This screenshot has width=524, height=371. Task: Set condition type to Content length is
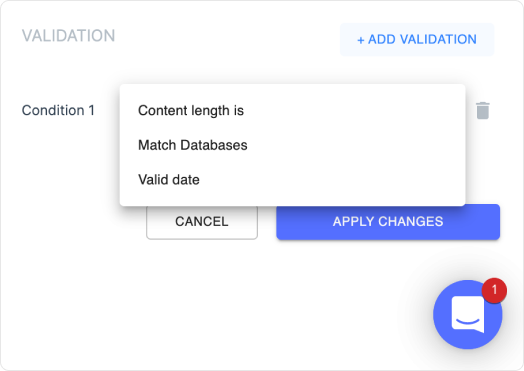(292, 111)
